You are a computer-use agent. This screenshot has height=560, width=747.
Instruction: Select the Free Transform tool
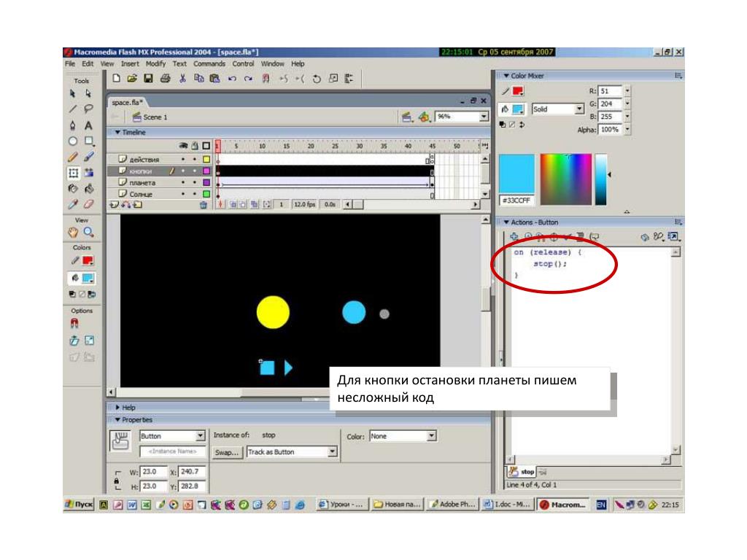[x=73, y=172]
